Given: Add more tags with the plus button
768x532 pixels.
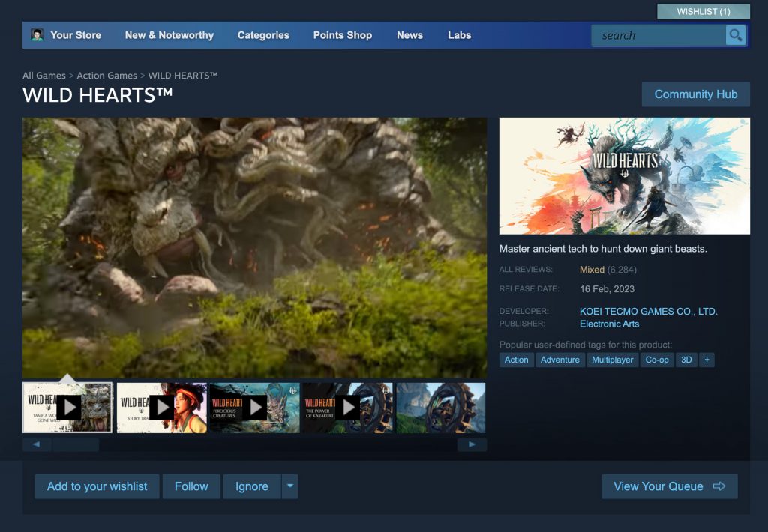Looking at the screenshot, I should [x=706, y=360].
